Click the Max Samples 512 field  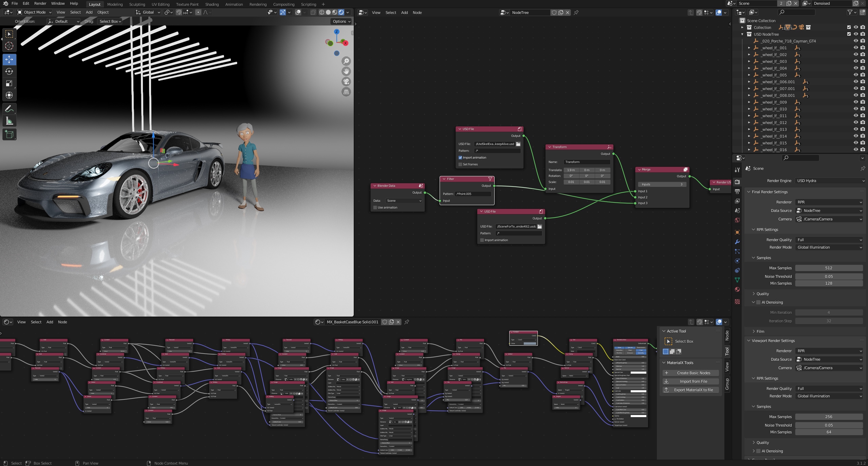828,268
